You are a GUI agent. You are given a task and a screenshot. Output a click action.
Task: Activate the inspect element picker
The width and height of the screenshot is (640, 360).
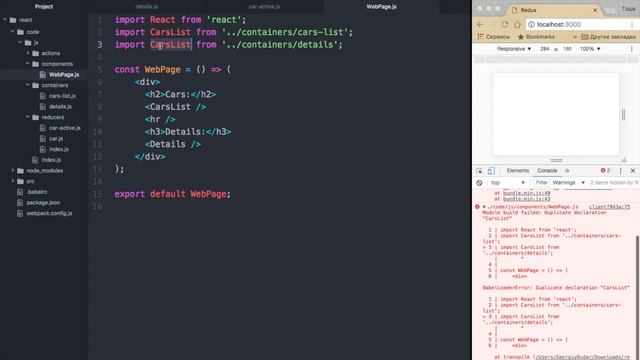coord(479,171)
